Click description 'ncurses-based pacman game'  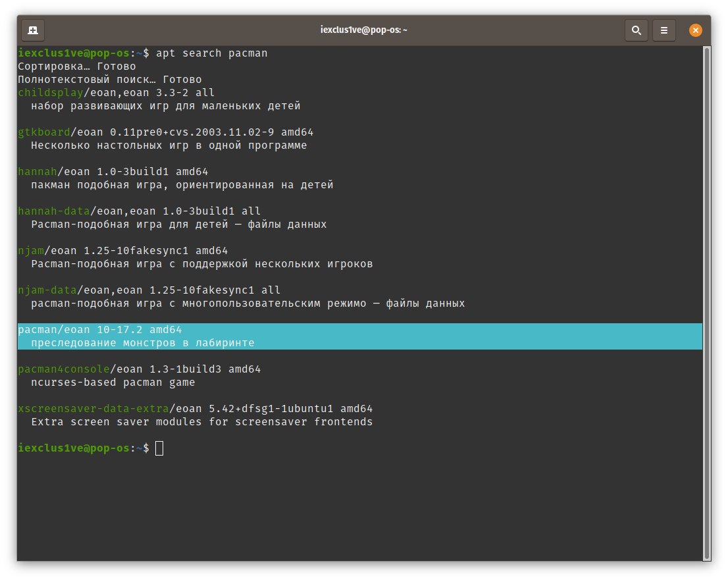tap(113, 382)
